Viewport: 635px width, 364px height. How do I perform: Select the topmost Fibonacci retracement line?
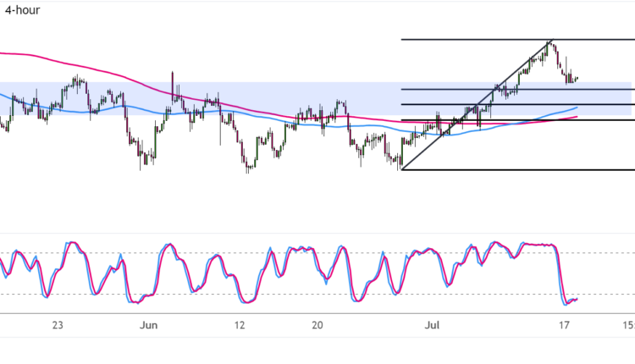tap(474, 40)
